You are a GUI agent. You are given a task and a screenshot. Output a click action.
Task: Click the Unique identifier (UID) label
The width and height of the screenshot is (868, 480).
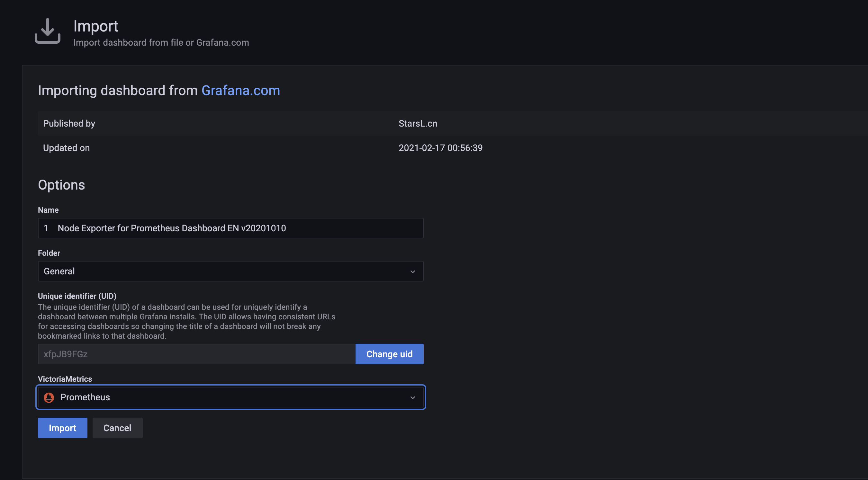coord(77,296)
